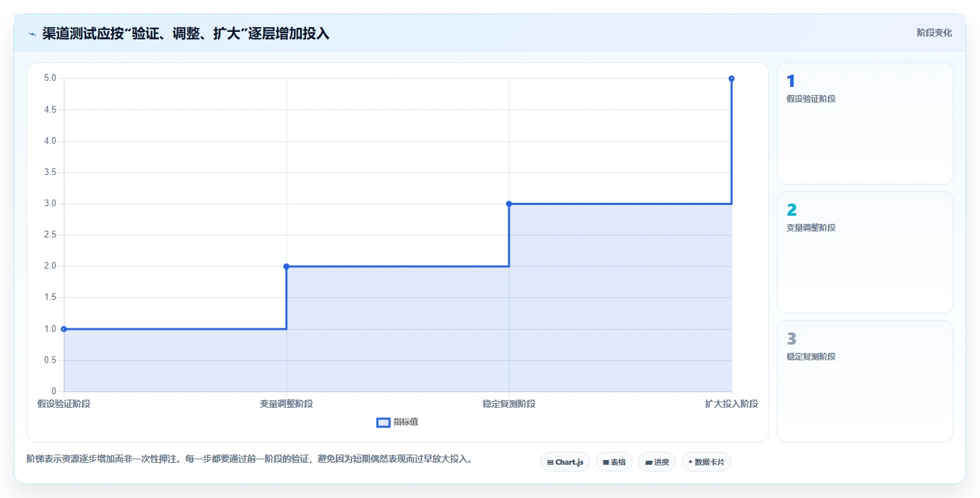Toggle the 指标值 legend item
980x498 pixels.
tap(398, 422)
